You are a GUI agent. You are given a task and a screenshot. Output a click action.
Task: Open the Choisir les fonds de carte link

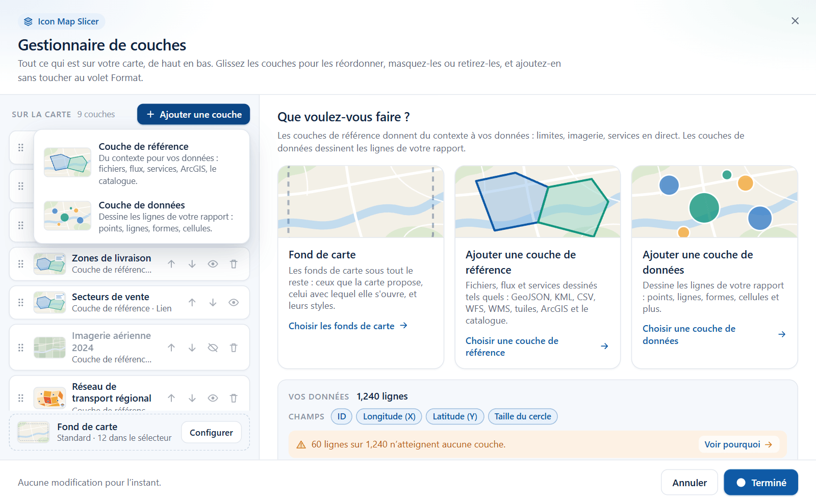coord(348,326)
